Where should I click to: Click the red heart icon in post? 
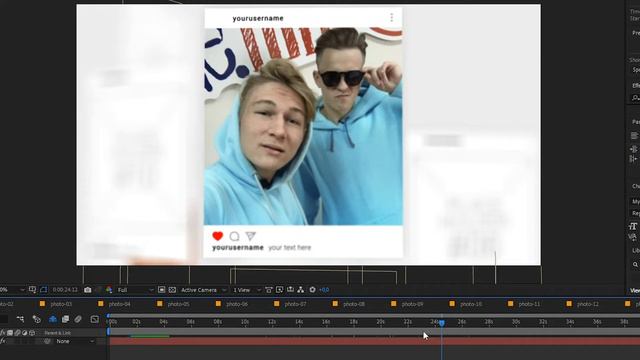click(218, 236)
